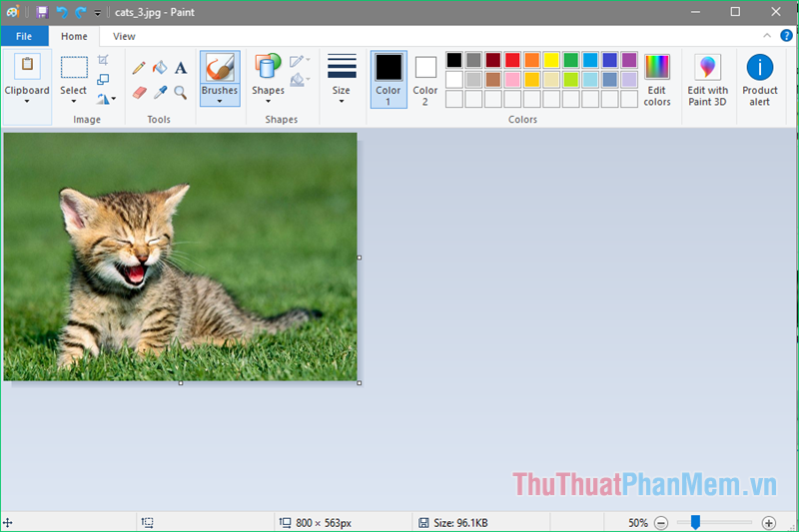Screen dimensions: 799x532
Task: Pick the pink color swatch
Action: click(x=512, y=80)
